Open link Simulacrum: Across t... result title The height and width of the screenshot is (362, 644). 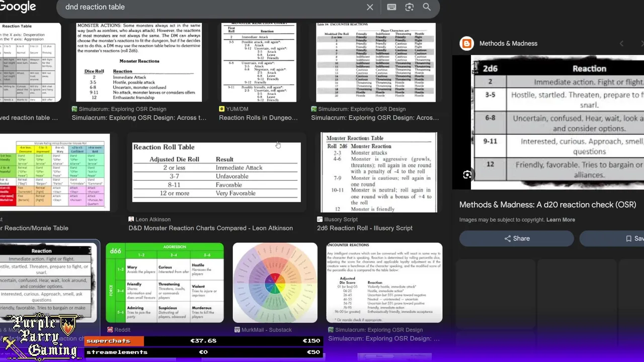point(139,118)
